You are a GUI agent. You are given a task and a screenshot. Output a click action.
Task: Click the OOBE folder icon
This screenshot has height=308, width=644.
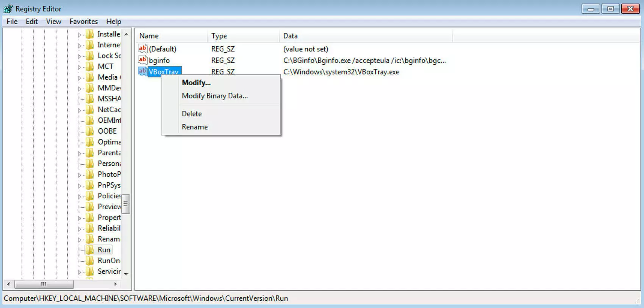(x=90, y=131)
